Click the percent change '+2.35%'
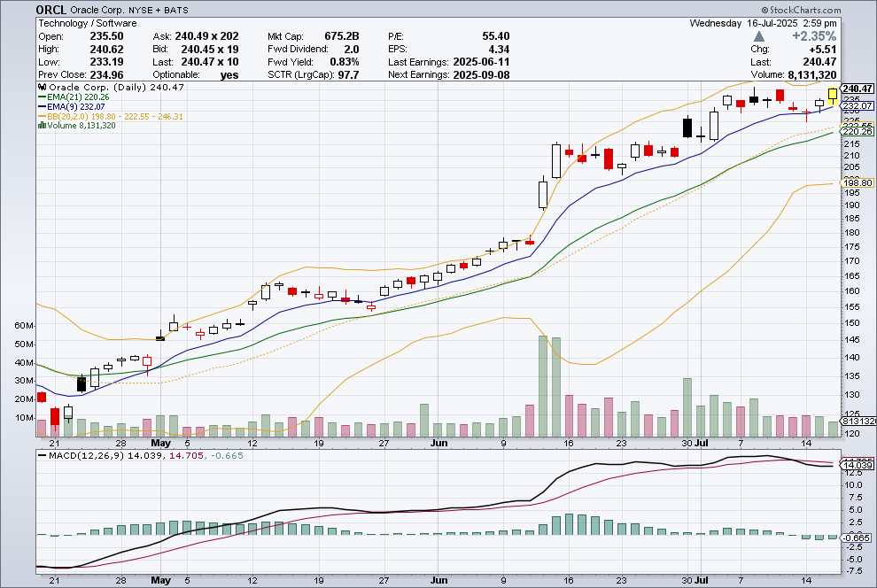The image size is (877, 588). tap(814, 36)
